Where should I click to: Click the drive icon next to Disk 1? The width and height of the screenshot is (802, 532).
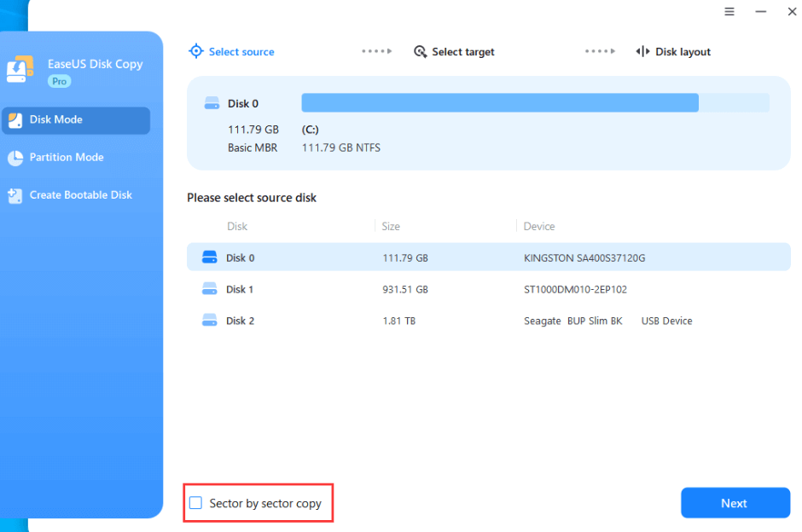[209, 289]
